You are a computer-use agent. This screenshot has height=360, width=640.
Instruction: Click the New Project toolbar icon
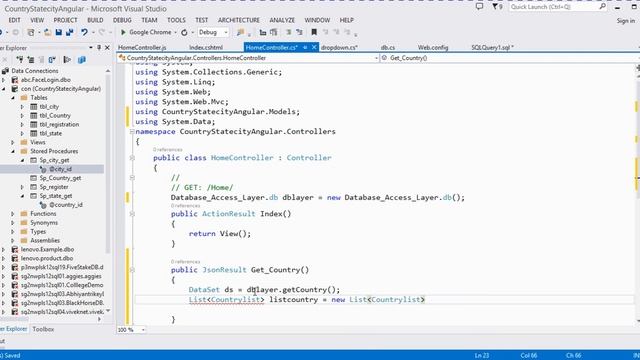click(31, 32)
